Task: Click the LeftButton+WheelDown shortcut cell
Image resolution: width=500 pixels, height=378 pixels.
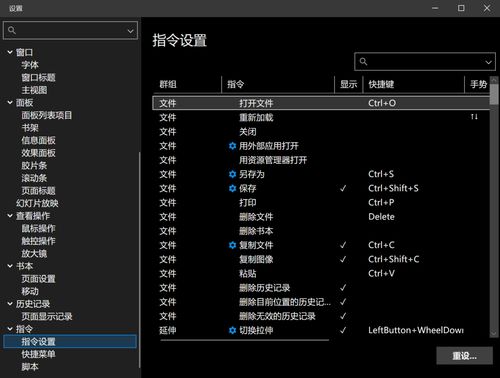Action: coord(416,330)
